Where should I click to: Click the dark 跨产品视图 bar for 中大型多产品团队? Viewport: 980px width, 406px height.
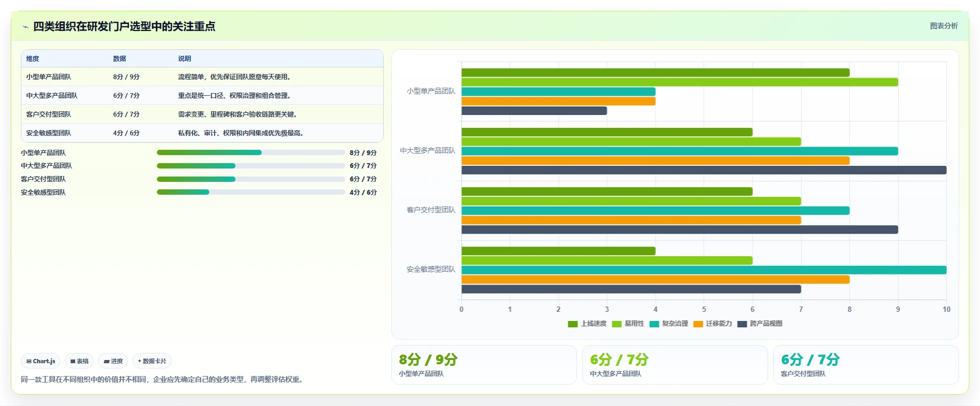(704, 170)
